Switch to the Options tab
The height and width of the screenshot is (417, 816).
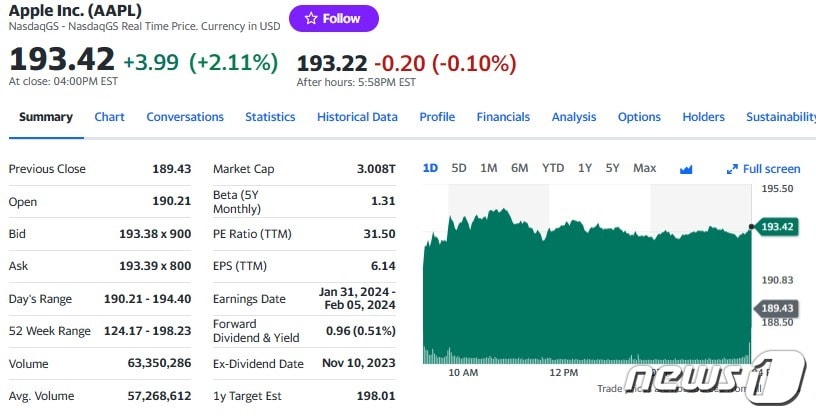[639, 117]
